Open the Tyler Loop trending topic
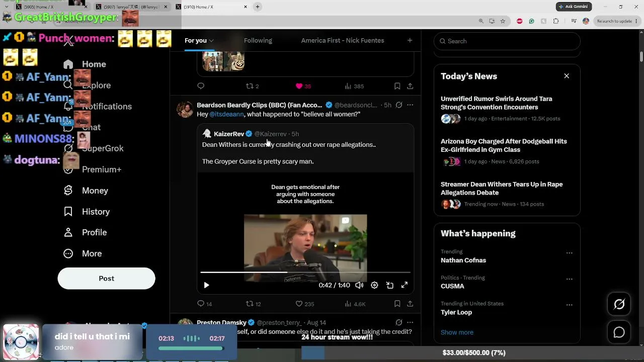644x362 pixels. coord(456,312)
